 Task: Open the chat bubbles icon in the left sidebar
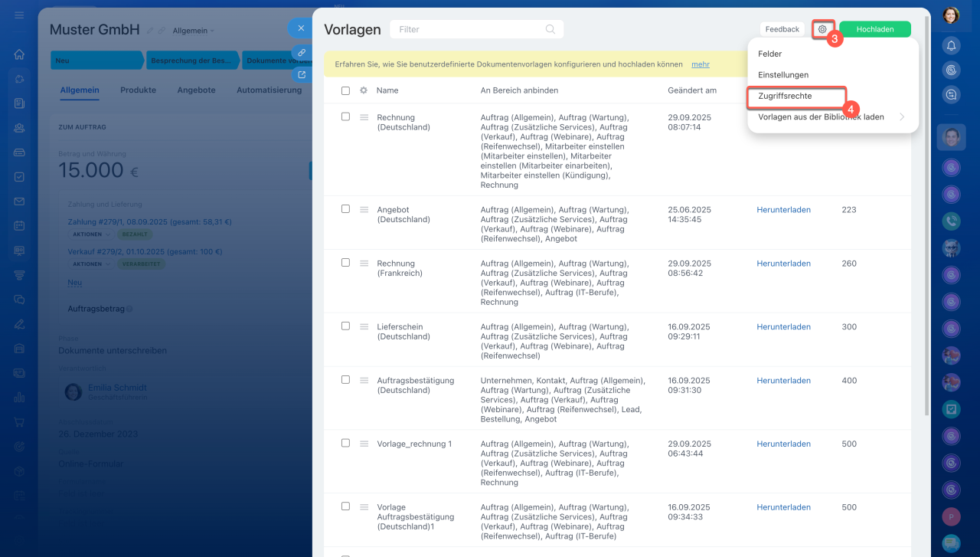pos(19,300)
